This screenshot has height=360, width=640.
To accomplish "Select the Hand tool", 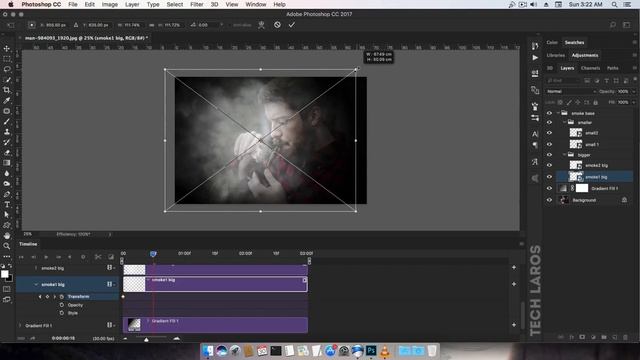I will (7, 236).
